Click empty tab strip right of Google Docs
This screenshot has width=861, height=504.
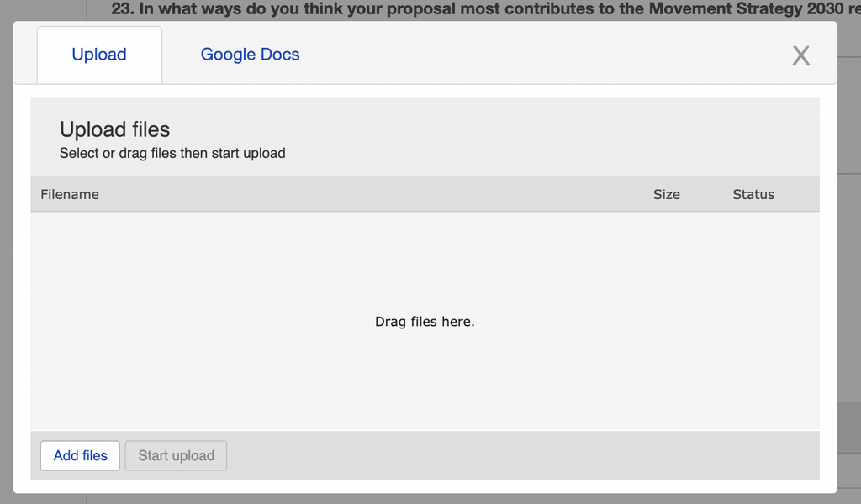pos(549,55)
